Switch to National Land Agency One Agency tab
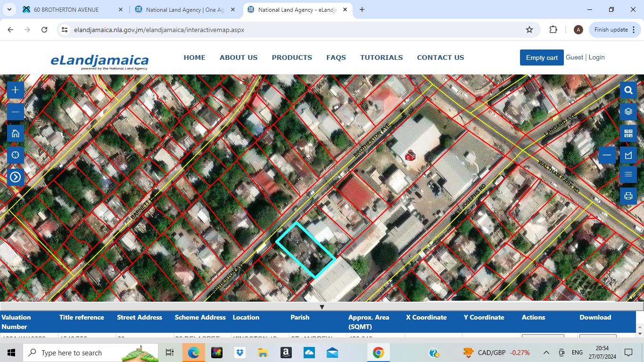The width and height of the screenshot is (644, 362). click(x=184, y=9)
